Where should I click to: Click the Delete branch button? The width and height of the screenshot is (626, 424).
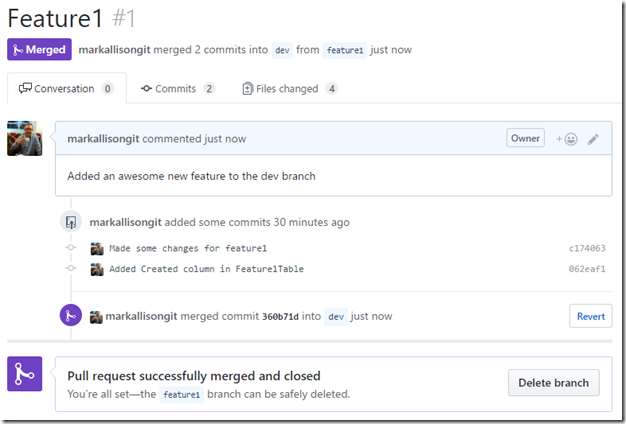[x=553, y=382]
